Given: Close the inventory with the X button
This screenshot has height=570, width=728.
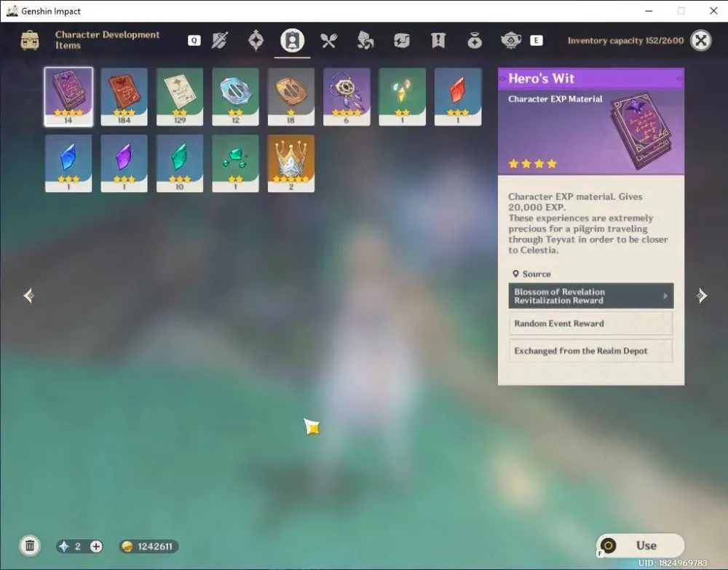Looking at the screenshot, I should coord(700,41).
